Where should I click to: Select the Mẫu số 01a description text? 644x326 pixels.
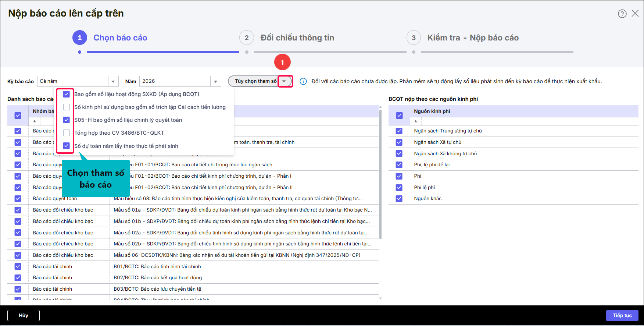[x=243, y=210]
